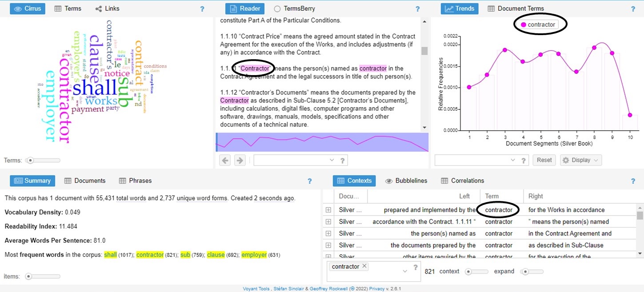Screen dimensions: 644x292
Task: Click the help icon in Cirrus panel
Action: tap(202, 8)
